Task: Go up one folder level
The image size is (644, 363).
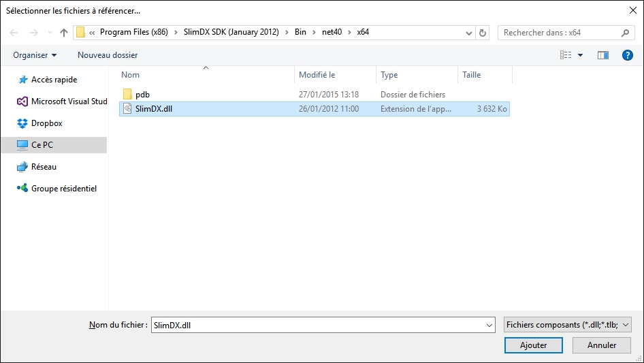Action: click(x=64, y=33)
